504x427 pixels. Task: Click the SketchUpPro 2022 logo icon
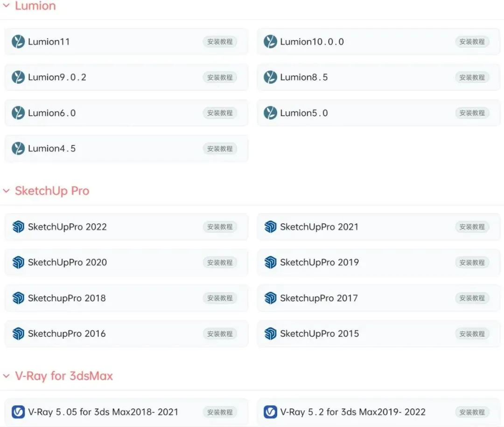pos(18,227)
